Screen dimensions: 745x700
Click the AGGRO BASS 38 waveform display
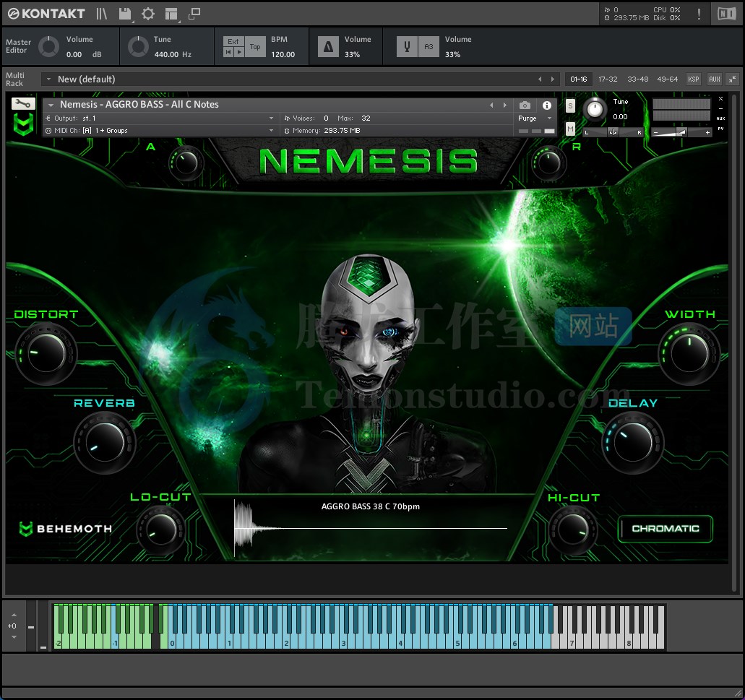371,527
